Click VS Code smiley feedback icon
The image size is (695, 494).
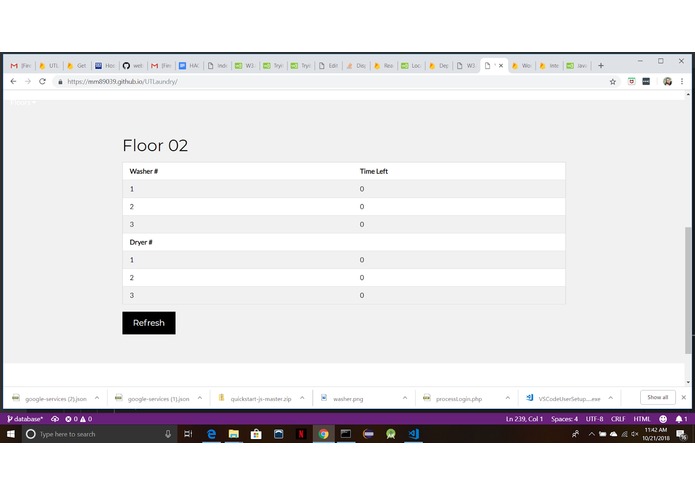click(x=663, y=419)
